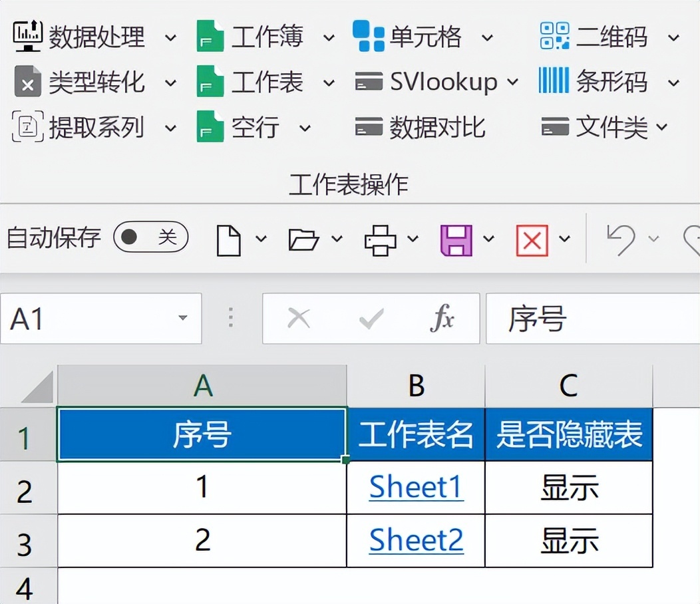Click the 数据处理 data processing icon
700x604 pixels.
coord(28,37)
